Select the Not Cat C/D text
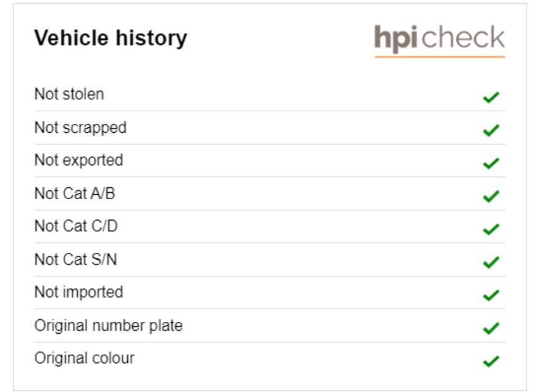The image size is (538, 392). [x=76, y=226]
